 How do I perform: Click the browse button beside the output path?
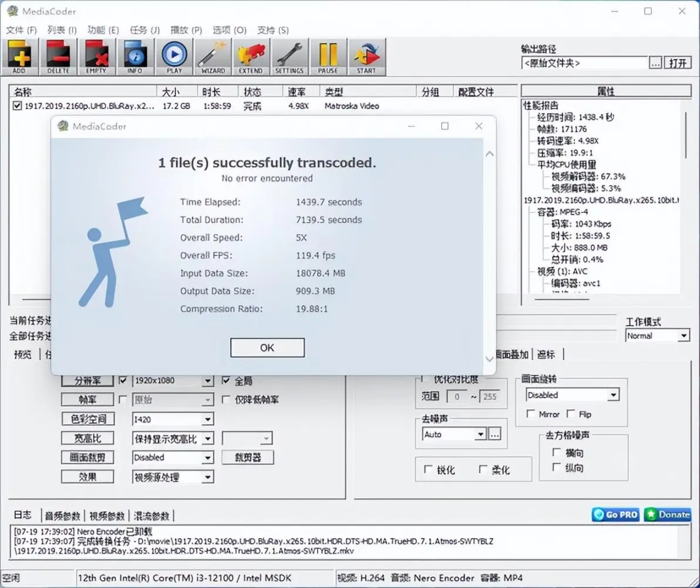(655, 63)
